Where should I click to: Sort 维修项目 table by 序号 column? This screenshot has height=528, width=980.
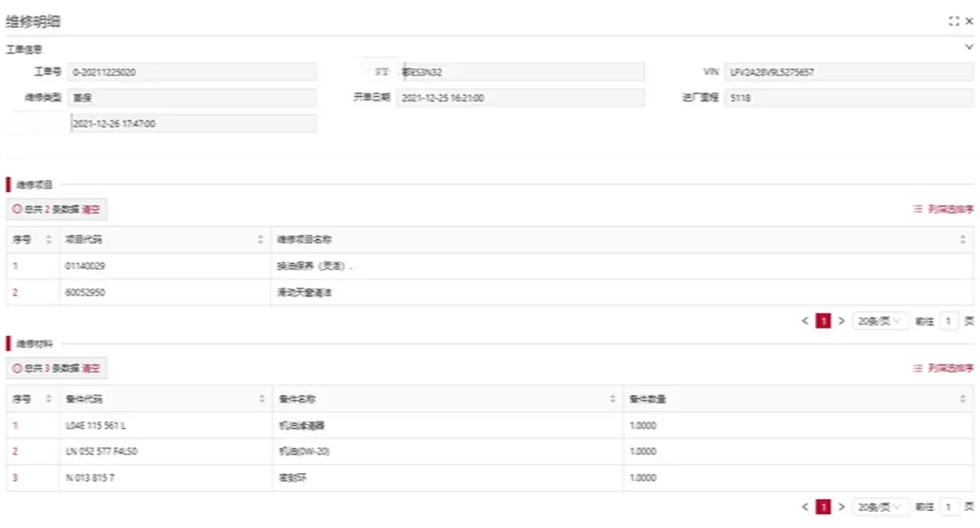click(x=49, y=240)
